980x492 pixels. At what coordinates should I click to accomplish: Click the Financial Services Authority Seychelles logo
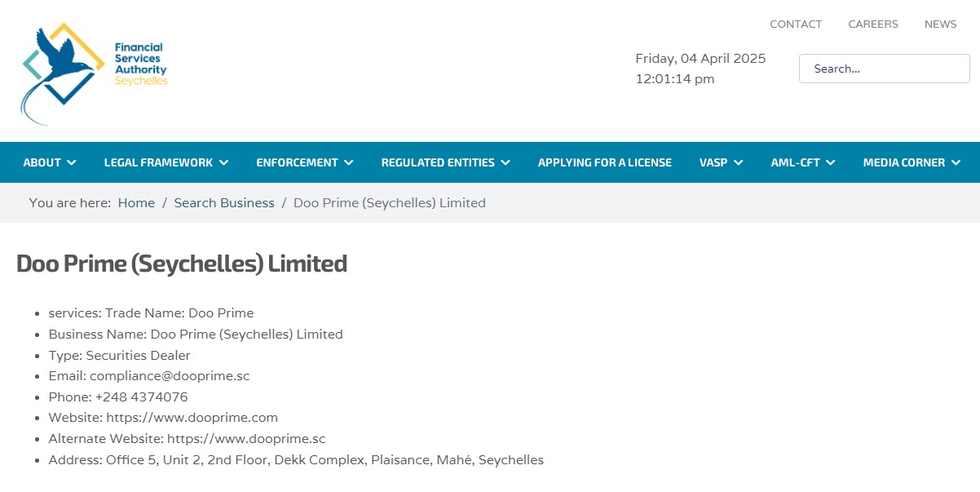(95, 73)
